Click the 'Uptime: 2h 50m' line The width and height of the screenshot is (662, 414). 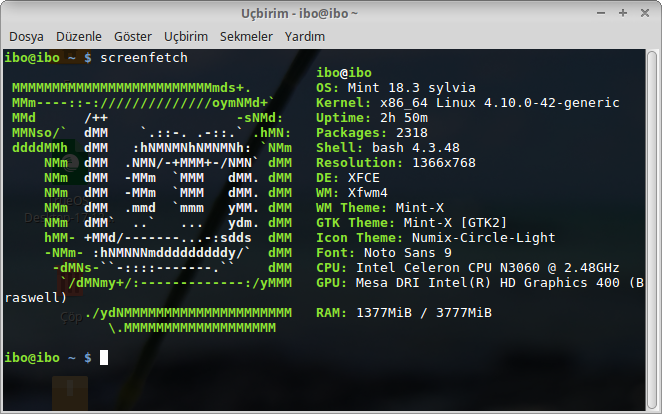372,118
